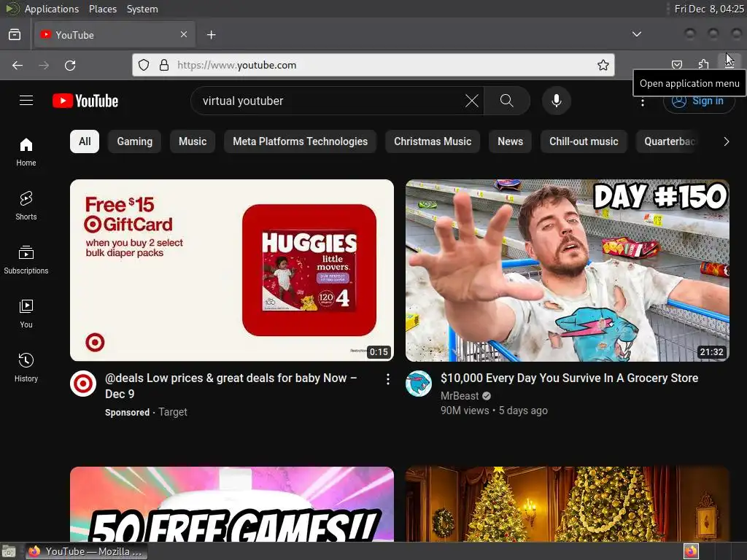Open Shorts from sidebar

(x=26, y=206)
